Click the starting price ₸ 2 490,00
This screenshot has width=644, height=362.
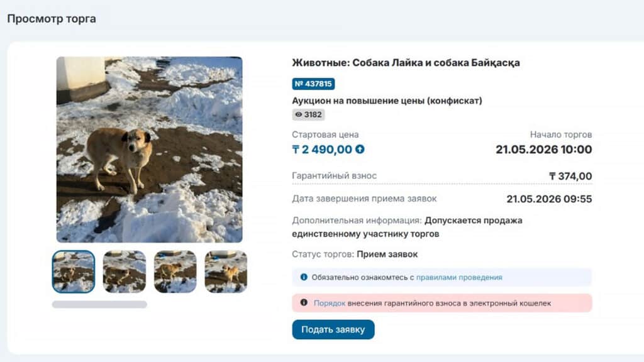[322, 150]
